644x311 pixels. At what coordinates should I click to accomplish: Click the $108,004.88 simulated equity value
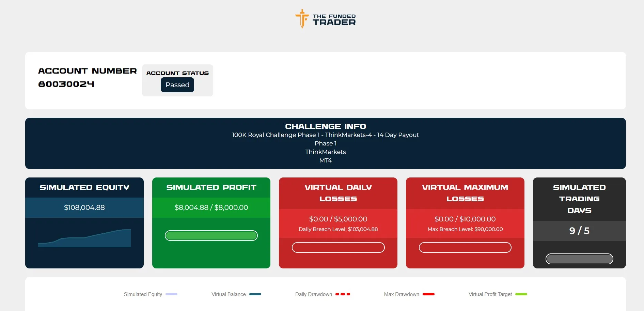click(x=84, y=207)
